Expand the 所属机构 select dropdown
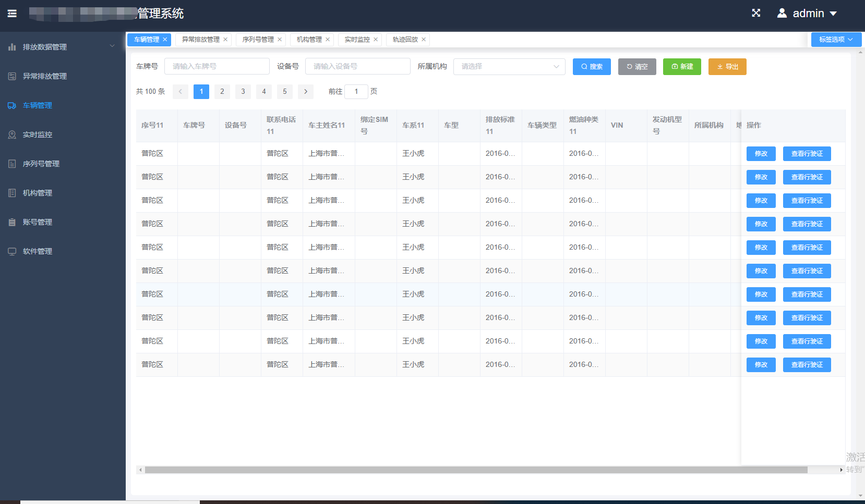The height and width of the screenshot is (504, 865). [509, 67]
